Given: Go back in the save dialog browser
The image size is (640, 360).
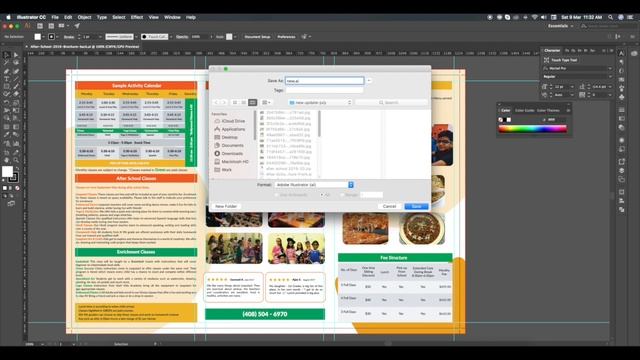Looking at the screenshot, I should coord(216,102).
